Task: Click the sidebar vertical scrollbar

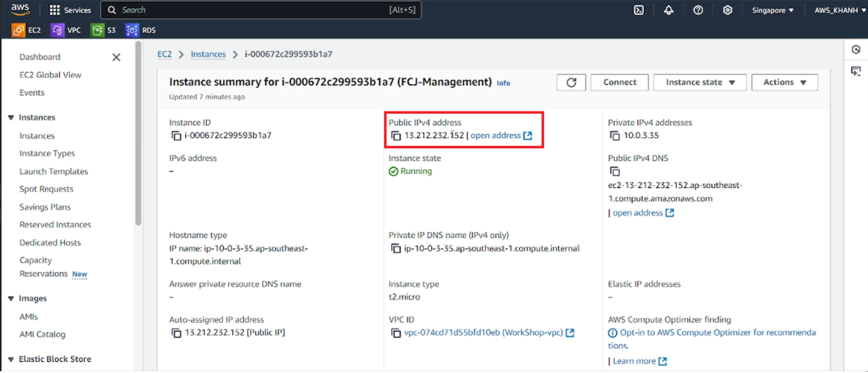Action: [x=138, y=134]
